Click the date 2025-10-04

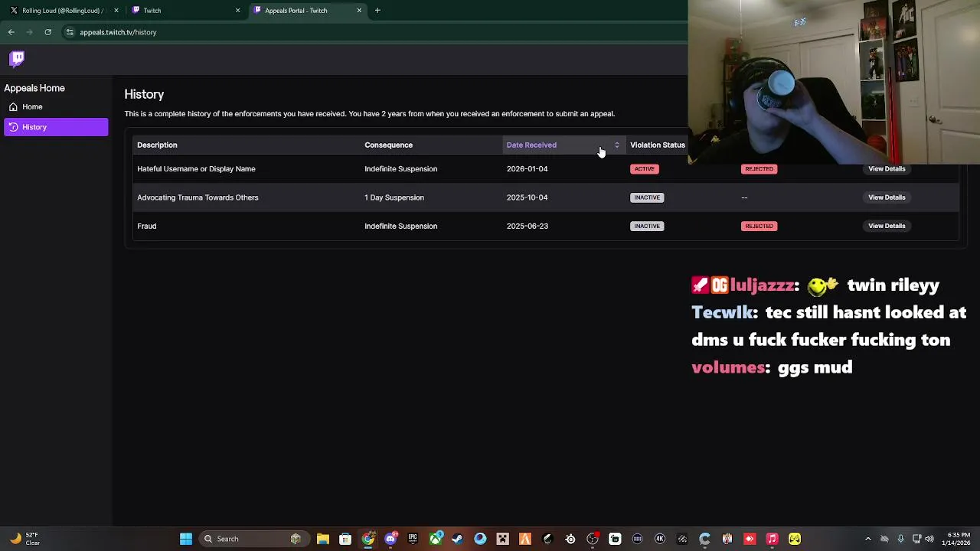coord(527,197)
